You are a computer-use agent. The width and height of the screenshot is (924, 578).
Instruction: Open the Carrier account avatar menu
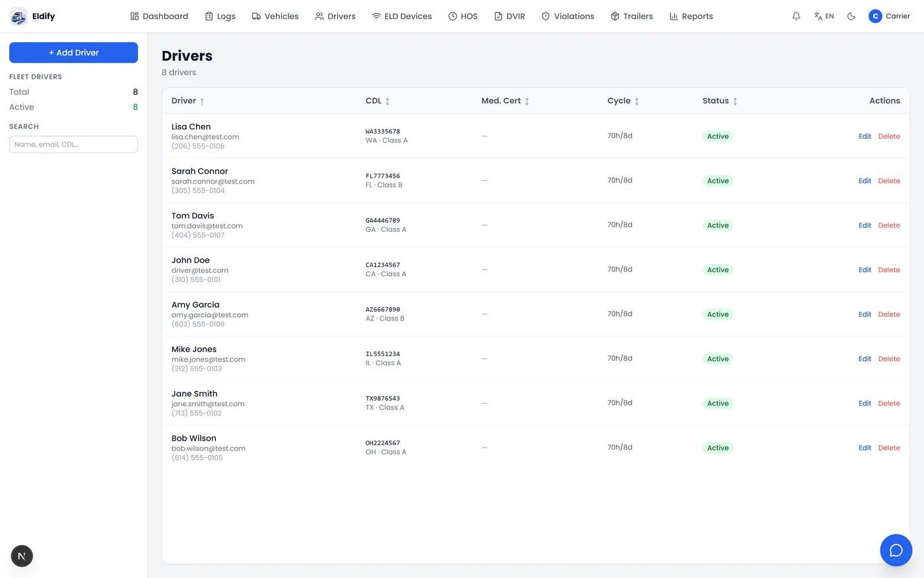889,17
